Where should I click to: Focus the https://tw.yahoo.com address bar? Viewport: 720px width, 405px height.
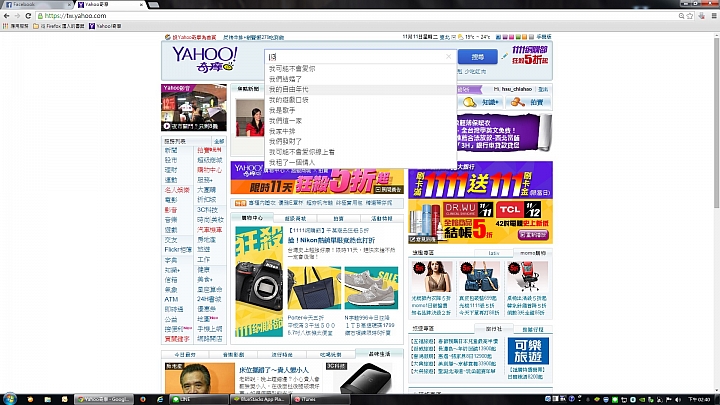(354, 16)
